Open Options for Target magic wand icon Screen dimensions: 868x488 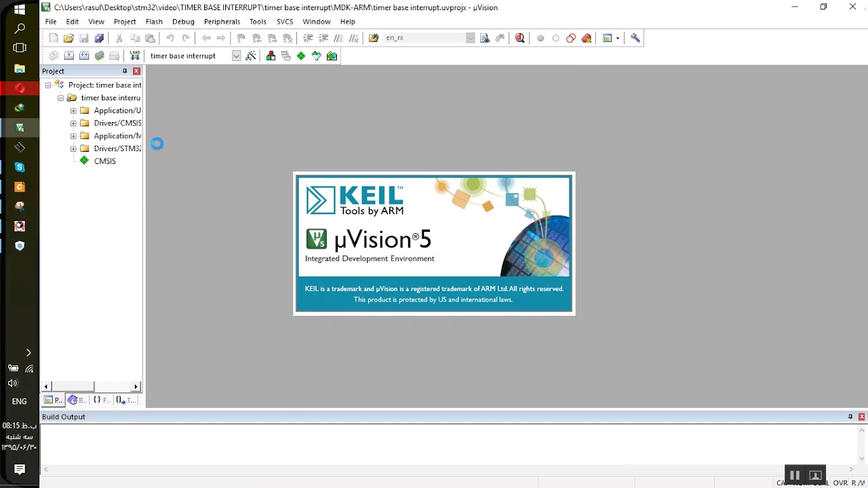click(x=251, y=56)
